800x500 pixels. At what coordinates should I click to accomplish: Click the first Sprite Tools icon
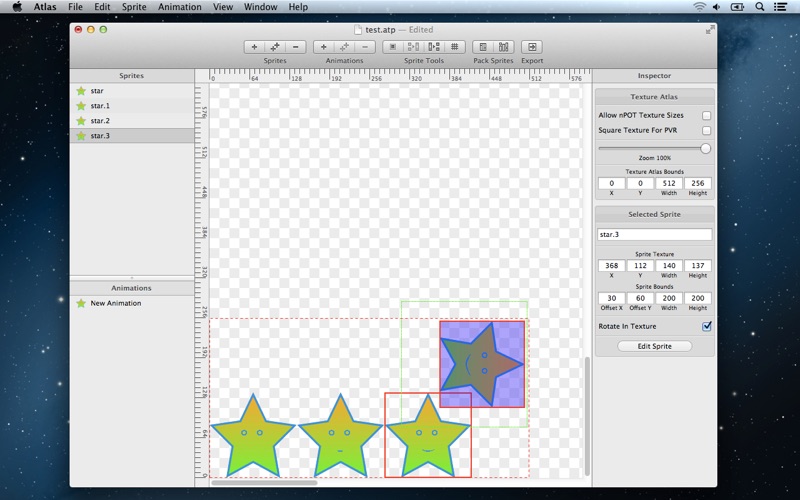[x=392, y=47]
